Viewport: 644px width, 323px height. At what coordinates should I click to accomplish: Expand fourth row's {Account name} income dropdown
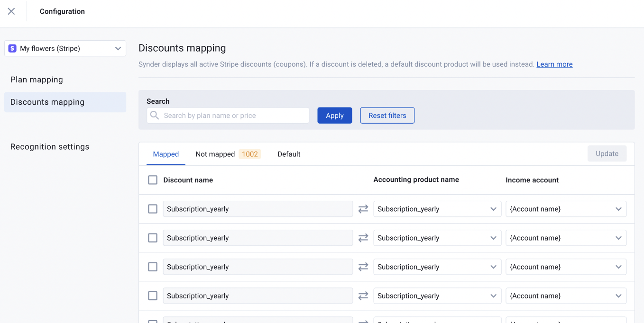click(566, 296)
